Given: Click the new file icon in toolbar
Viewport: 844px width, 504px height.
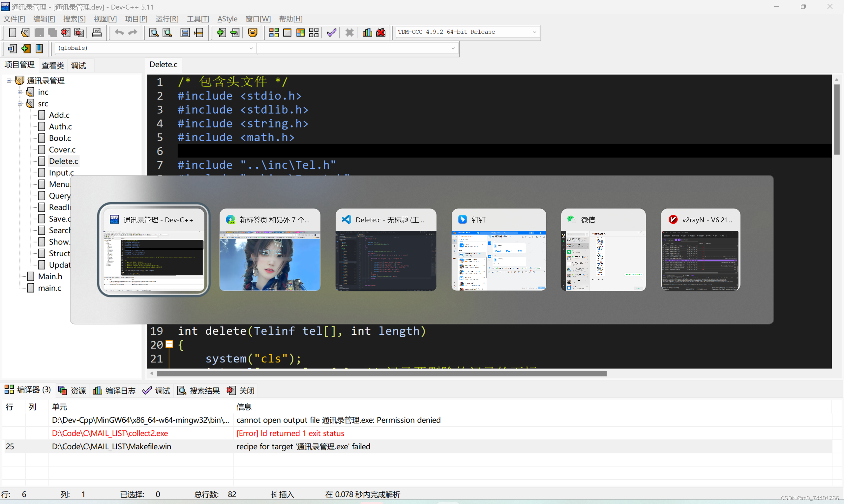Looking at the screenshot, I should 10,32.
